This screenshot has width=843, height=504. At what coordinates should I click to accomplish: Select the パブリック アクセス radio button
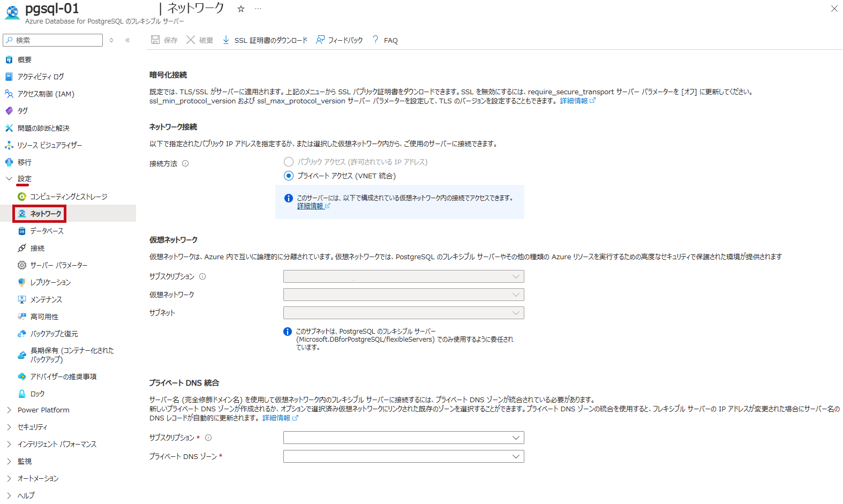click(289, 162)
